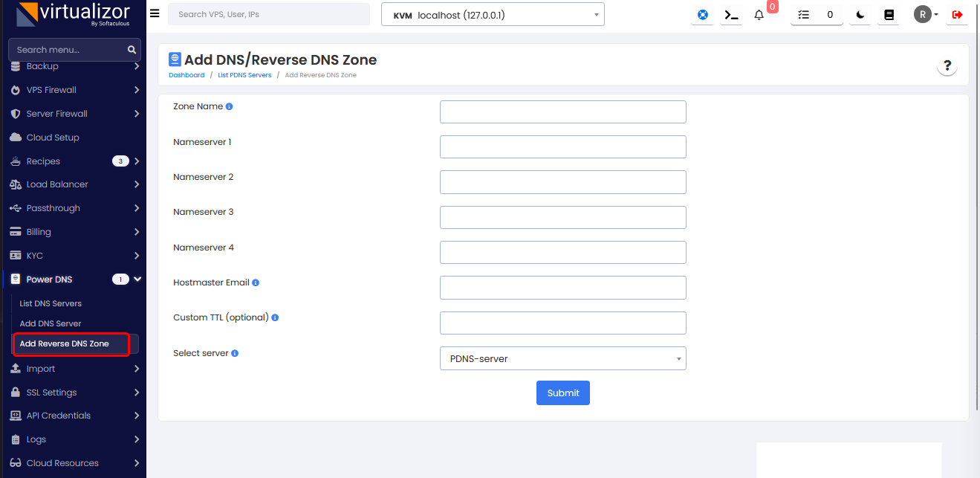Open the terminal console icon
The image size is (980, 478).
click(x=732, y=15)
